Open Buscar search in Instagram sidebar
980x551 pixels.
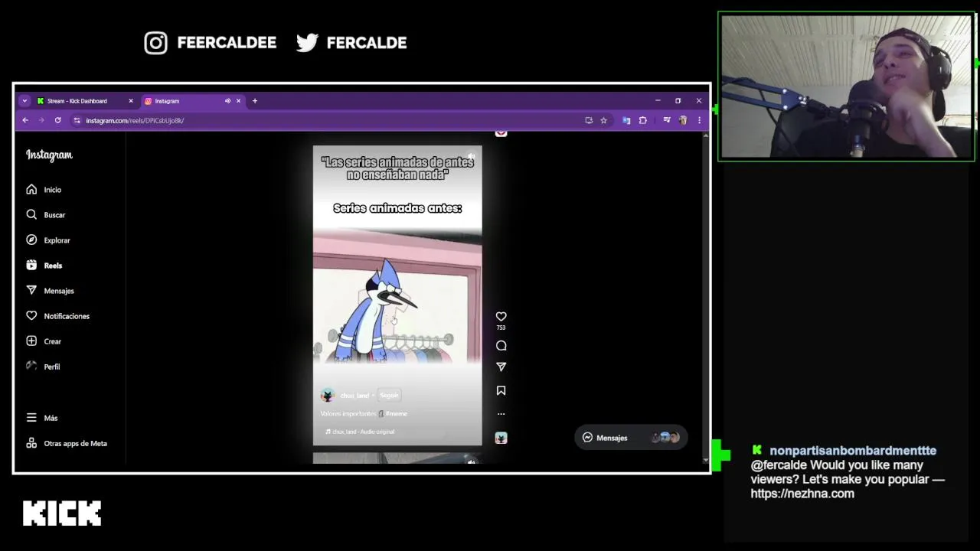[x=45, y=215]
